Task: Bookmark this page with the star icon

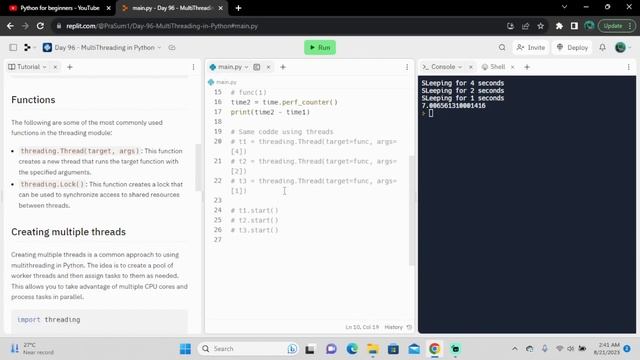Action: pos(540,26)
